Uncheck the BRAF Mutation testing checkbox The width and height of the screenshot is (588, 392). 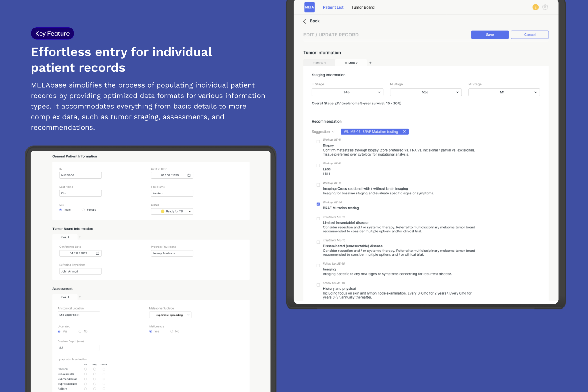click(318, 204)
